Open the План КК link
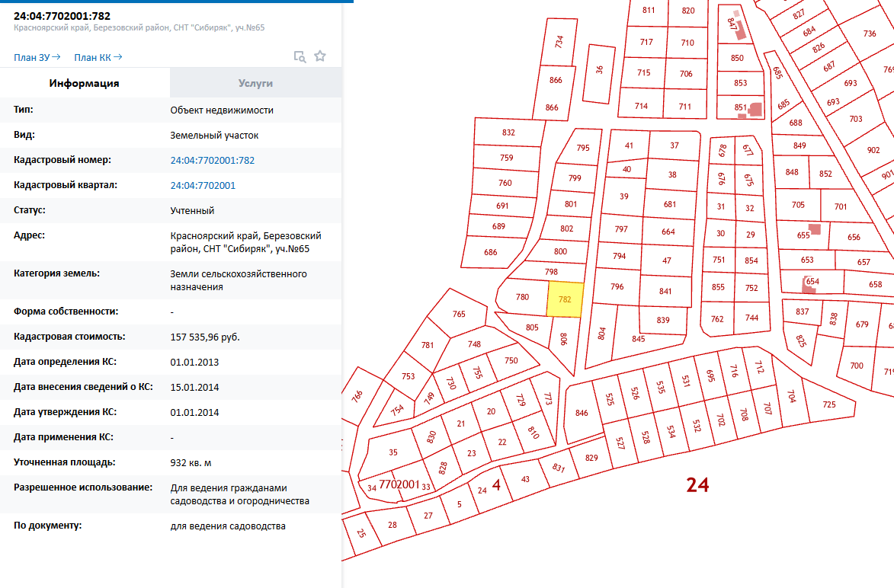Screen dimensions: 894x588 [x=98, y=57]
